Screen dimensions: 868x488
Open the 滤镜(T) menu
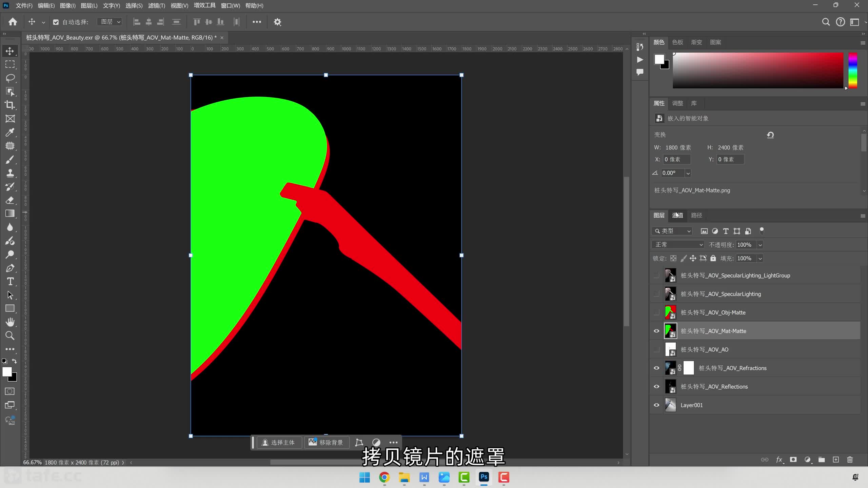click(157, 6)
